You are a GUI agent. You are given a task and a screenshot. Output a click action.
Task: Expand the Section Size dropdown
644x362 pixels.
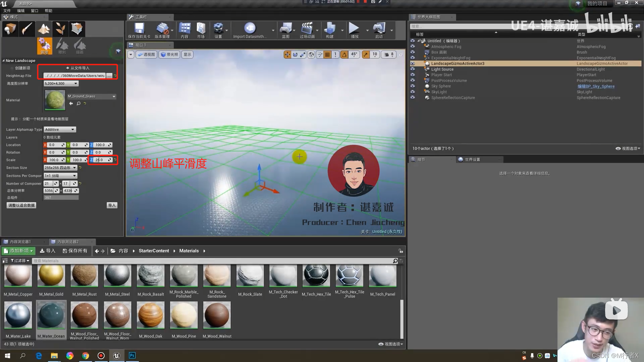click(60, 168)
